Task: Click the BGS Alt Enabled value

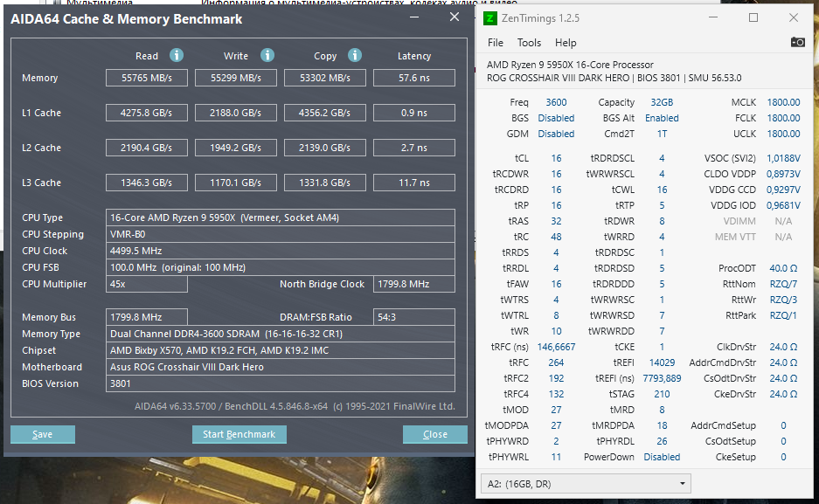Action: (x=662, y=118)
